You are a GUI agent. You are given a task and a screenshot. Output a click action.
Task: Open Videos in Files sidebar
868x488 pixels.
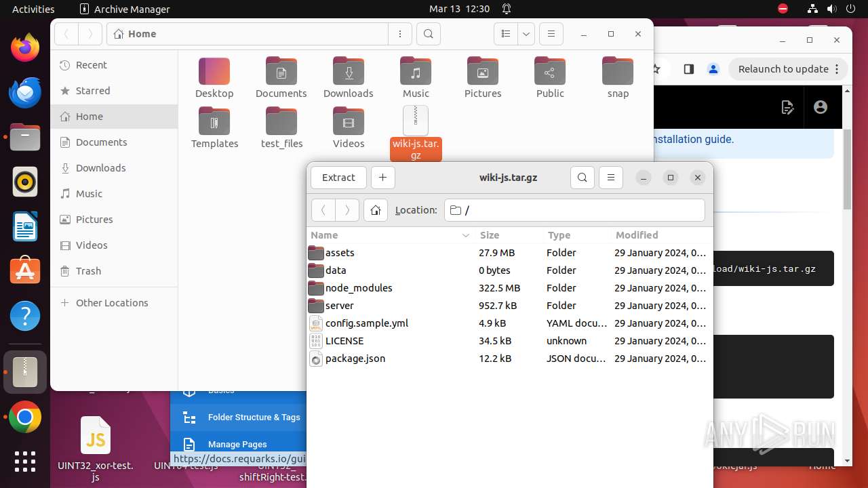click(x=114, y=245)
